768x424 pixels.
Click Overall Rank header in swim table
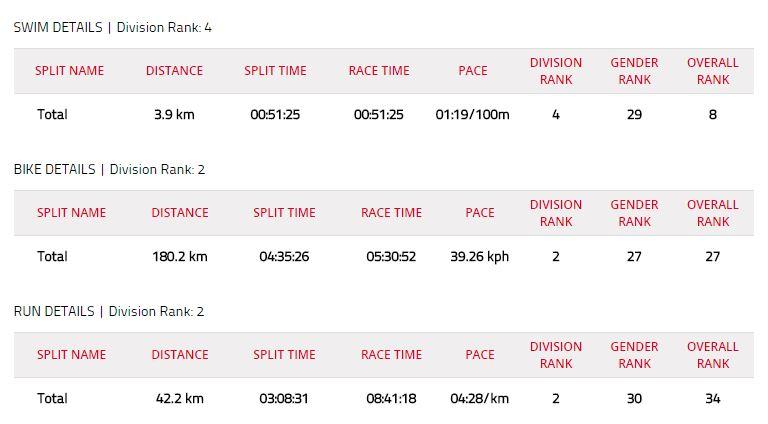(x=713, y=71)
